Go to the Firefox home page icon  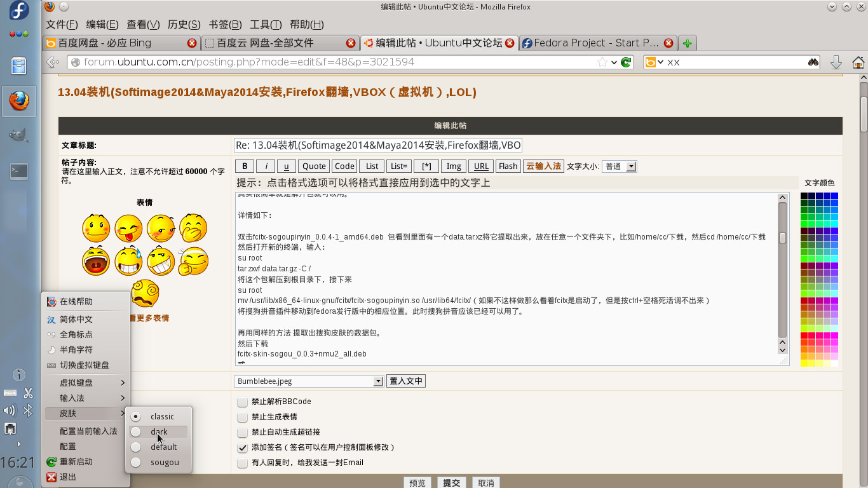coord(858,62)
